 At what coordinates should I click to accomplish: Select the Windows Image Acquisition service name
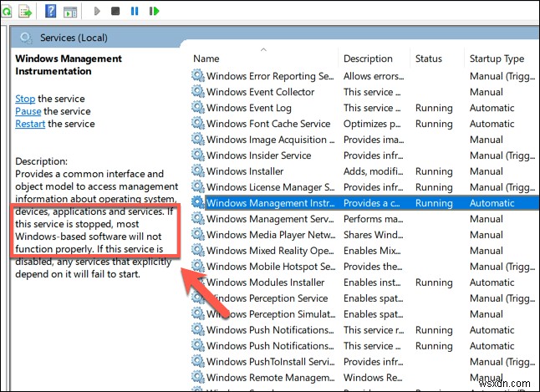(270, 140)
